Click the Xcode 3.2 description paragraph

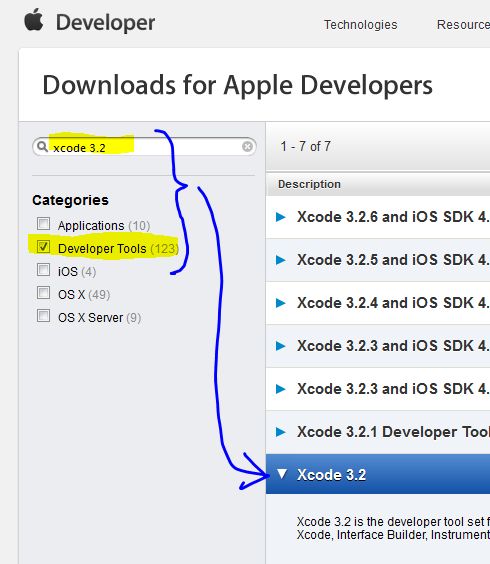(393, 528)
